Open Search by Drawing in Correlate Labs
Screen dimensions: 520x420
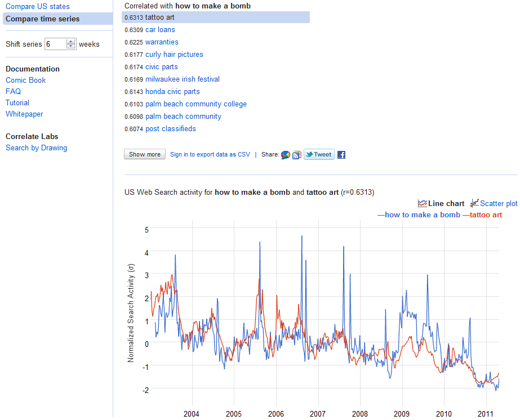click(37, 148)
